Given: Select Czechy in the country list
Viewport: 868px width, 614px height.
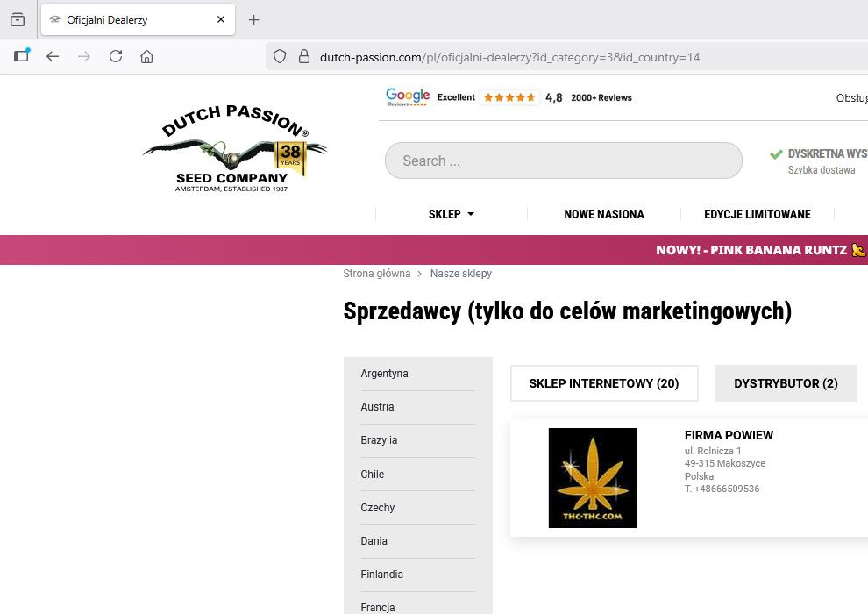Looking at the screenshot, I should pyautogui.click(x=377, y=508).
